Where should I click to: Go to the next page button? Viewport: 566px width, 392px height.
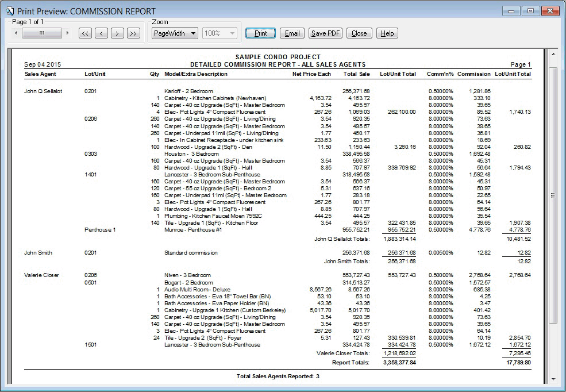point(117,33)
